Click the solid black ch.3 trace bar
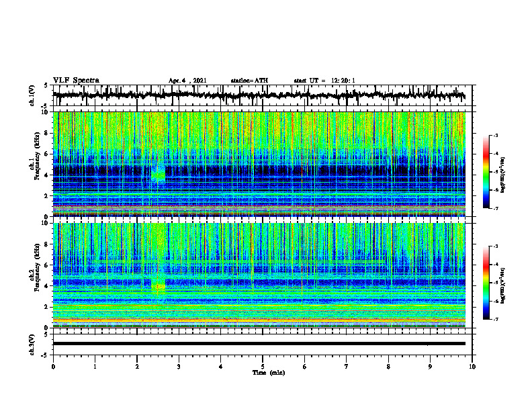Image resolution: width=532 pixels, height=411 pixels. pyautogui.click(x=259, y=344)
